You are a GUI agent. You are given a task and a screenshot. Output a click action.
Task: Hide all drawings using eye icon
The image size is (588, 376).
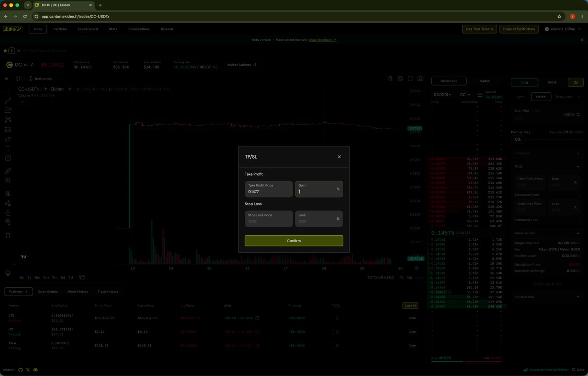[8, 222]
